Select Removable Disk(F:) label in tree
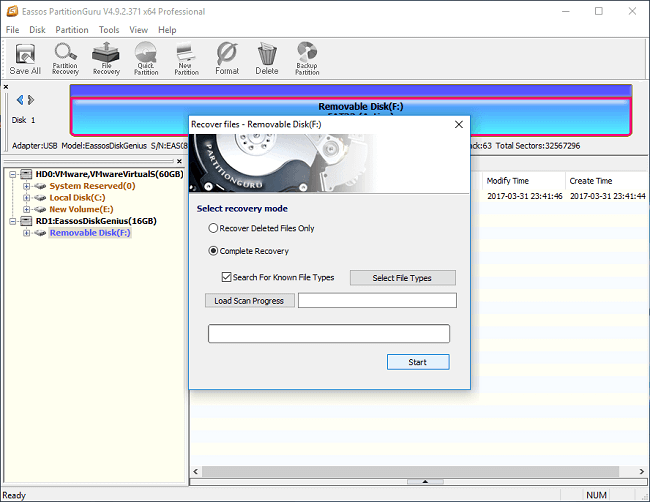 pyautogui.click(x=90, y=233)
